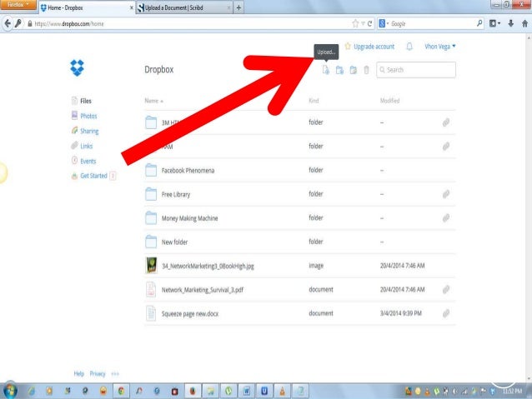
Task: Go back with the Firefox back arrow
Action: point(8,23)
